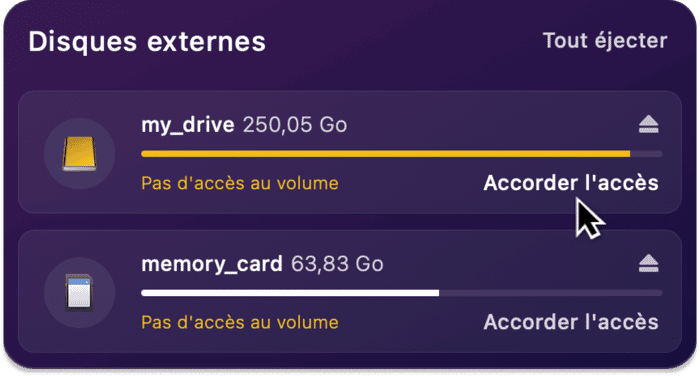Select the my_drive name label

pyautogui.click(x=188, y=125)
